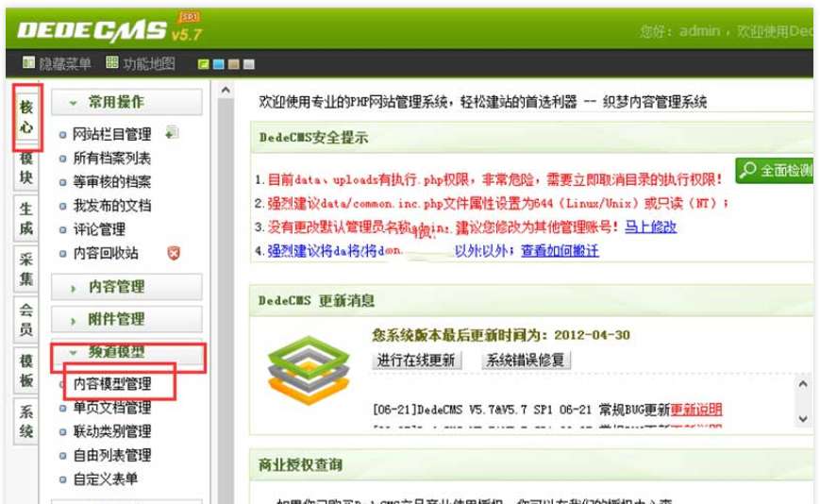Open 内容模型管理

click(x=112, y=384)
